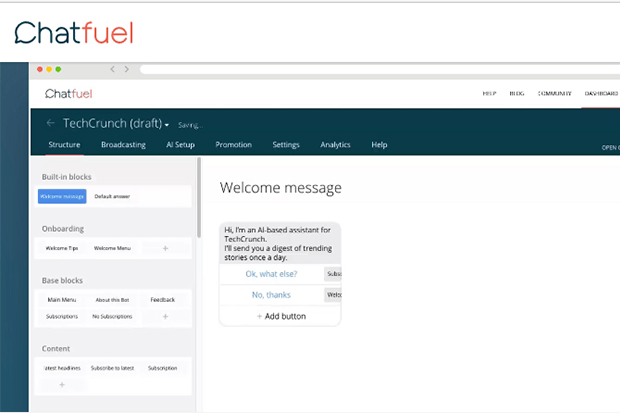Open the Latest headlines block

click(62, 368)
